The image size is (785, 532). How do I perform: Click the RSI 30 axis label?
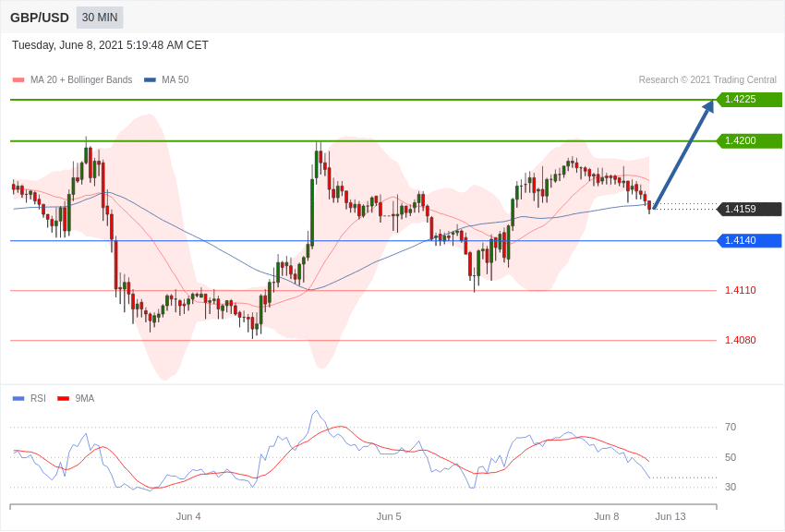[731, 487]
